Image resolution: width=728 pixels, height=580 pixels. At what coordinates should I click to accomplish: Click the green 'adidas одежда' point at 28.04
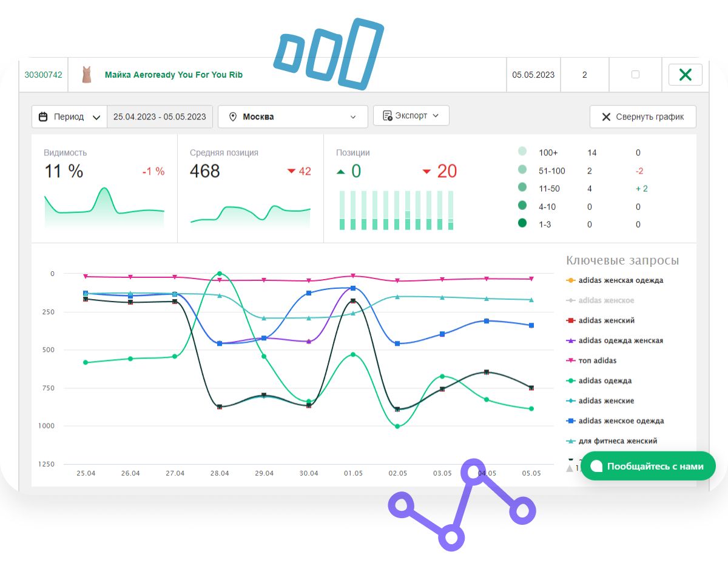coord(219,274)
